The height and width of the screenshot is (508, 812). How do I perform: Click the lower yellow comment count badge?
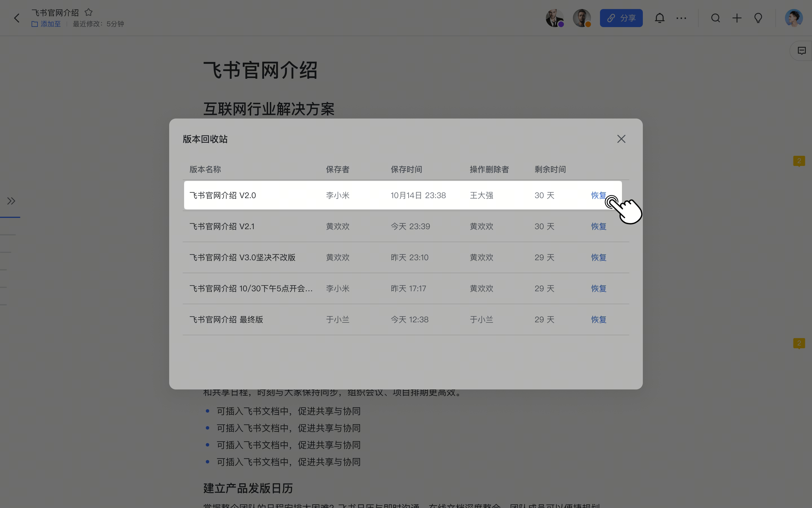[x=799, y=343]
